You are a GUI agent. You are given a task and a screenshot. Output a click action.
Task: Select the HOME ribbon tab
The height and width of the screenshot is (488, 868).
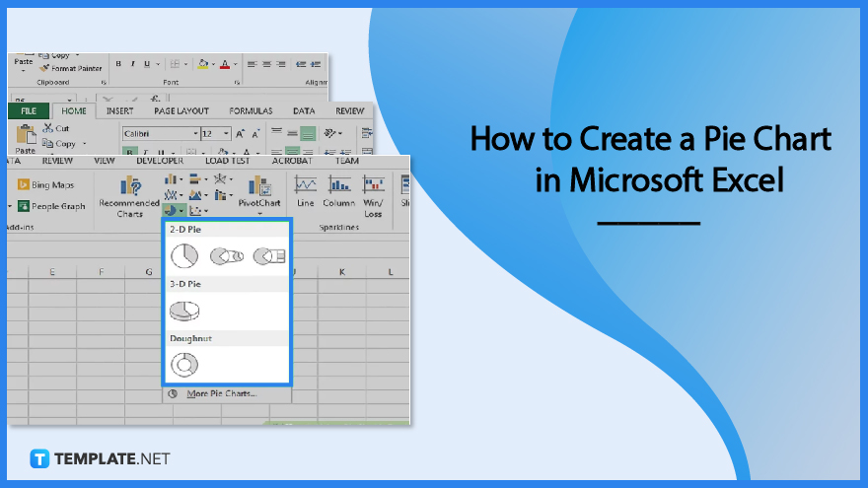point(74,111)
